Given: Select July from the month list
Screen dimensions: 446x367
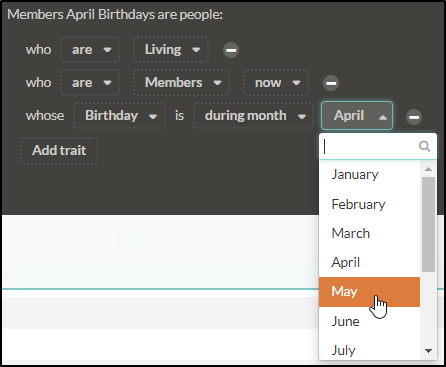Looking at the screenshot, I should tap(369, 349).
